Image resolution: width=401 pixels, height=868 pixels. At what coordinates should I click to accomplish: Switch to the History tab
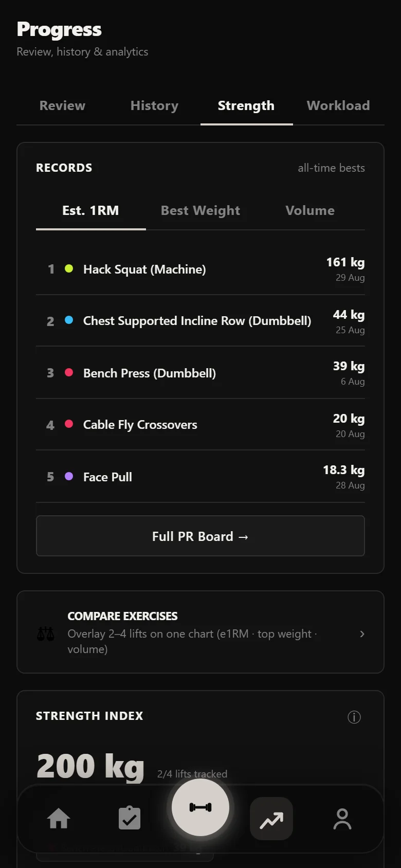[x=154, y=106]
